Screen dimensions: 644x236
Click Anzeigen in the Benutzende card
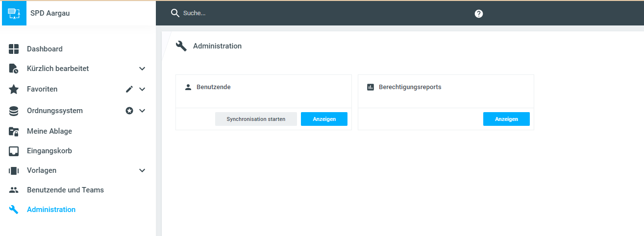[324, 119]
